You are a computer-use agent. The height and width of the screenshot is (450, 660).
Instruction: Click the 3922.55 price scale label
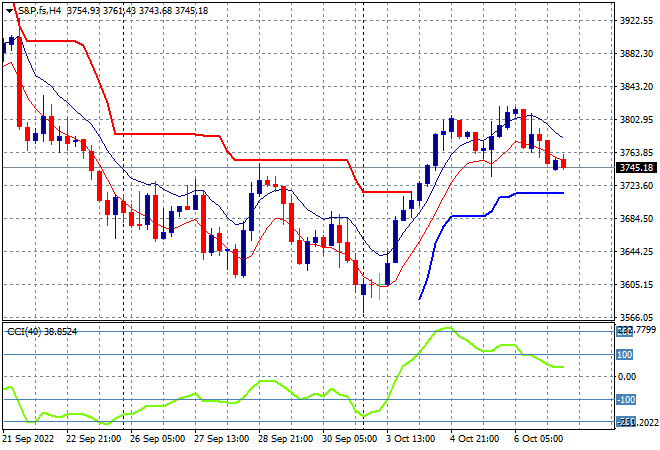(x=636, y=21)
